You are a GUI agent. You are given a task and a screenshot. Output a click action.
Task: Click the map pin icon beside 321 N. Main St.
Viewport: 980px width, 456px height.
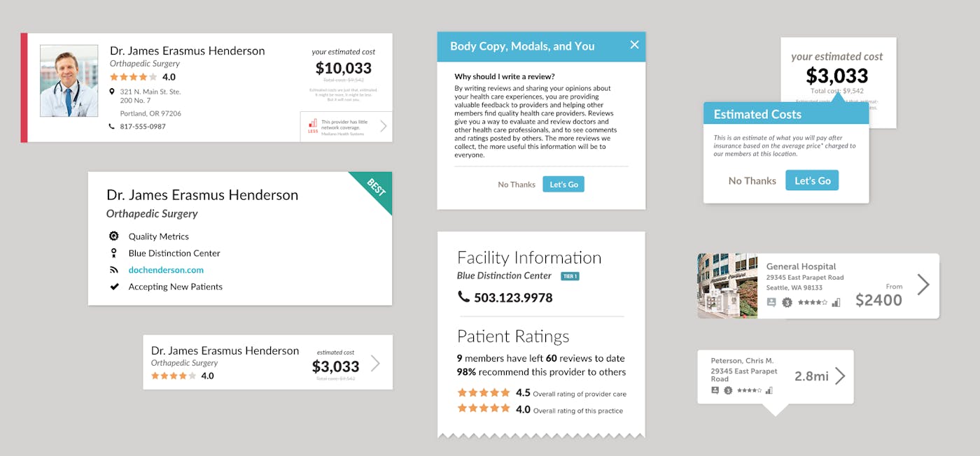click(x=112, y=92)
